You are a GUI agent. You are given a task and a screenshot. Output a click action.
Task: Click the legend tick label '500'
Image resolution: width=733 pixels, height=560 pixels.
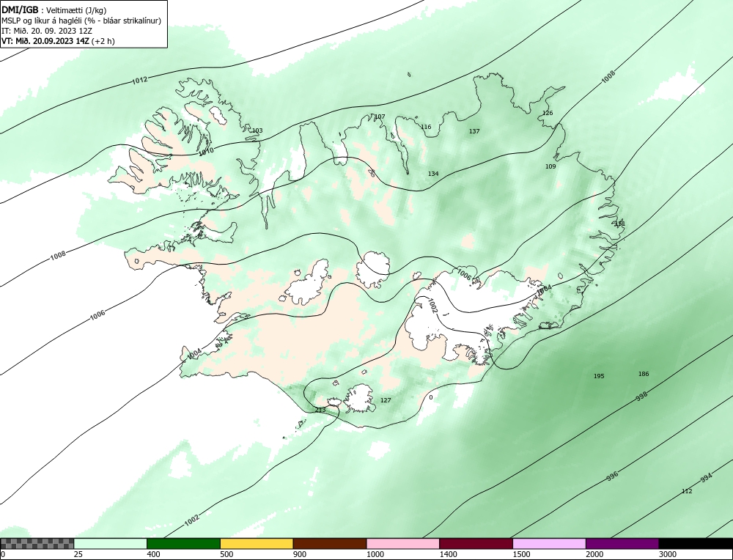tap(226, 554)
